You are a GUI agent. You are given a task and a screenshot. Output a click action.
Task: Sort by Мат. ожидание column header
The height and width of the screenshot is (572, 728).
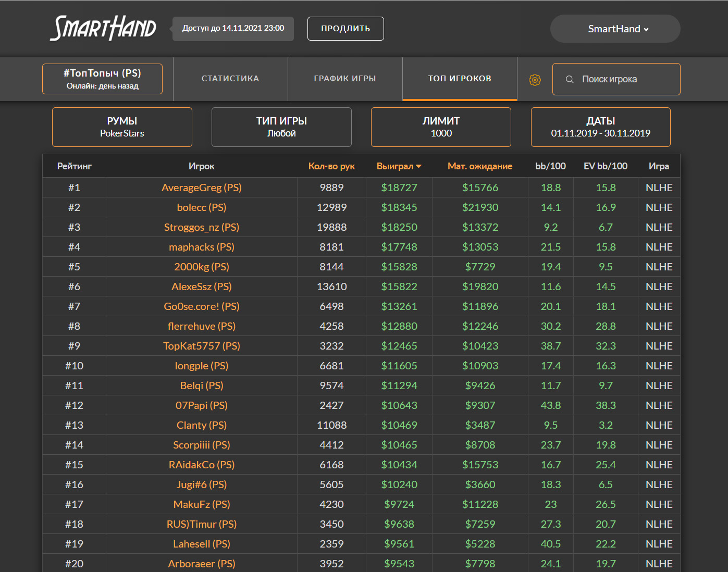479,166
